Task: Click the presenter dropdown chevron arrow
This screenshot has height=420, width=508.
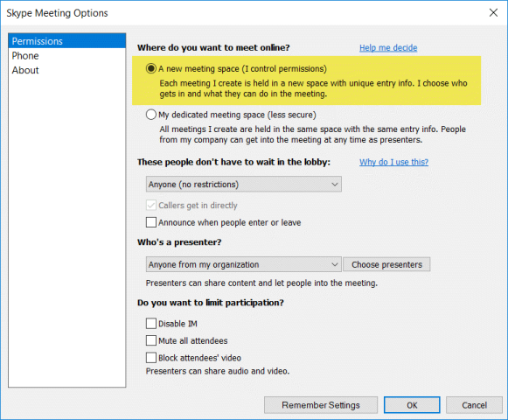Action: (335, 264)
